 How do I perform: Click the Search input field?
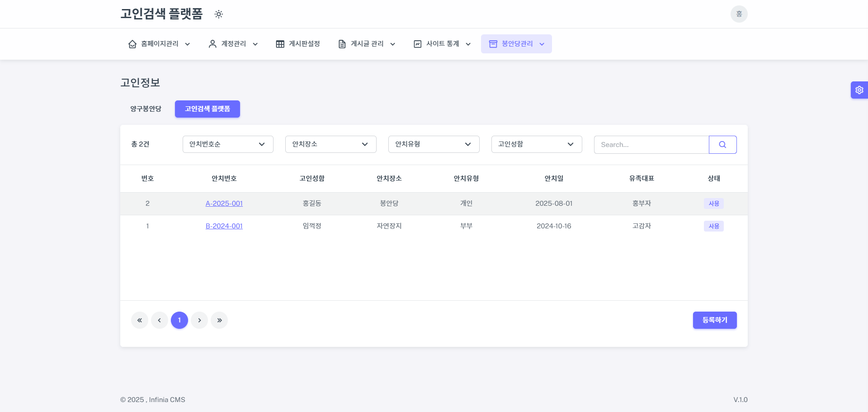(651, 145)
